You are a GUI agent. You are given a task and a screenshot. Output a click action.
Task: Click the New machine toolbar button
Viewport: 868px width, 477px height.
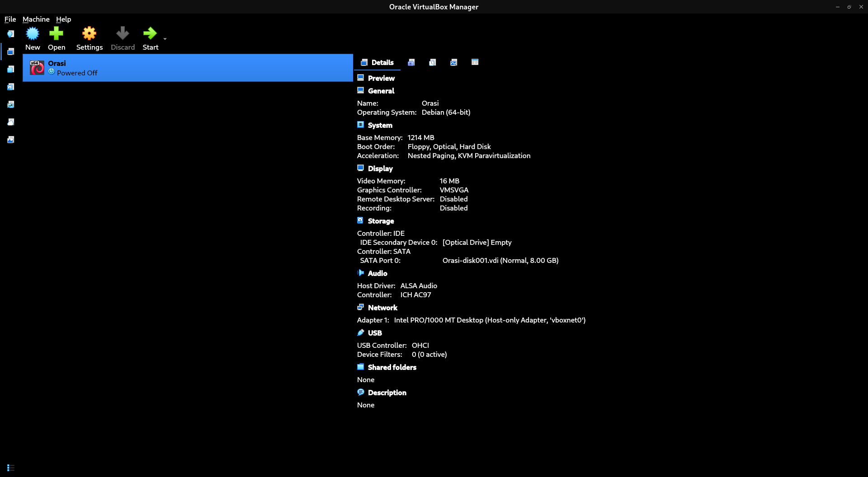point(33,38)
